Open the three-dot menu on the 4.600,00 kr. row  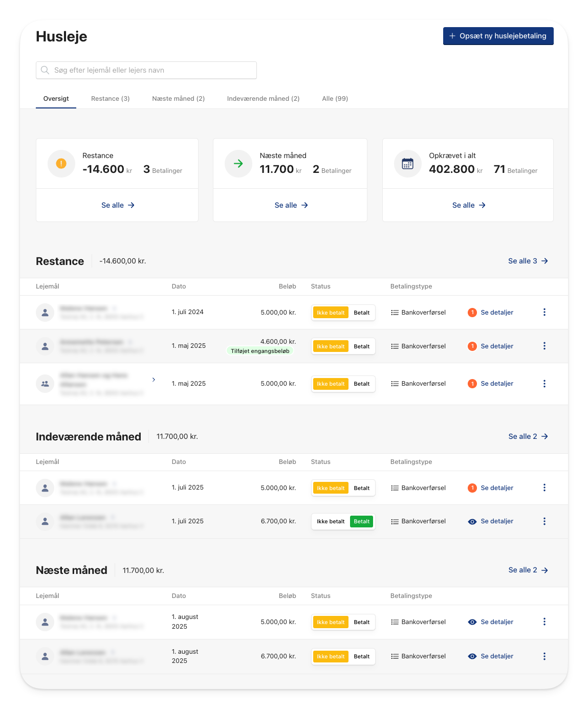(x=544, y=346)
